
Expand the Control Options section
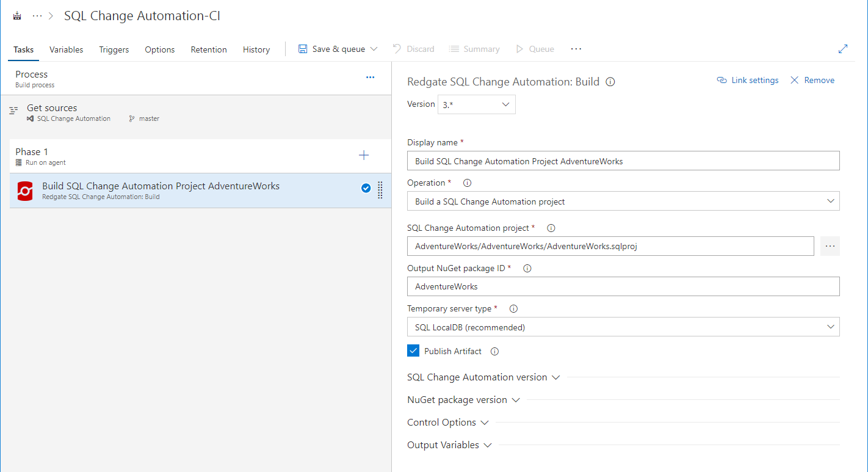click(448, 423)
